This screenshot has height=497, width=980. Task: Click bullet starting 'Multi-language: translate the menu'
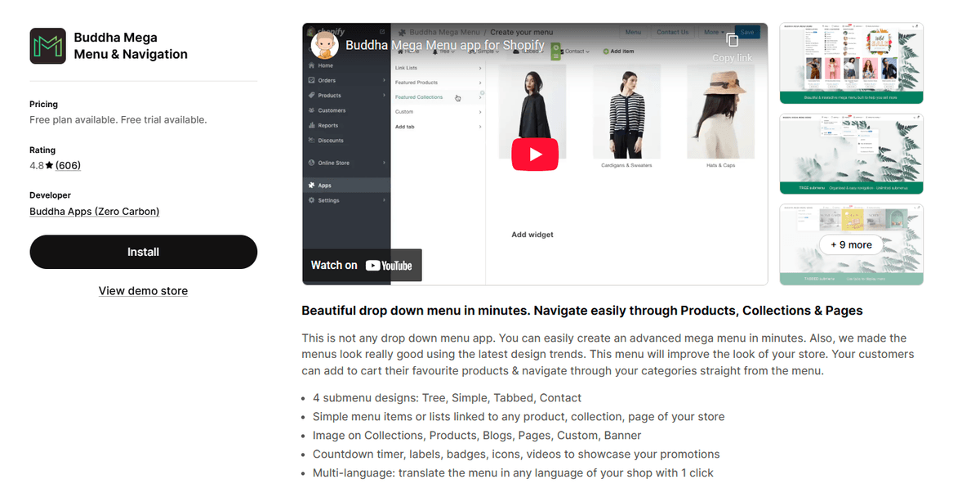[513, 473]
